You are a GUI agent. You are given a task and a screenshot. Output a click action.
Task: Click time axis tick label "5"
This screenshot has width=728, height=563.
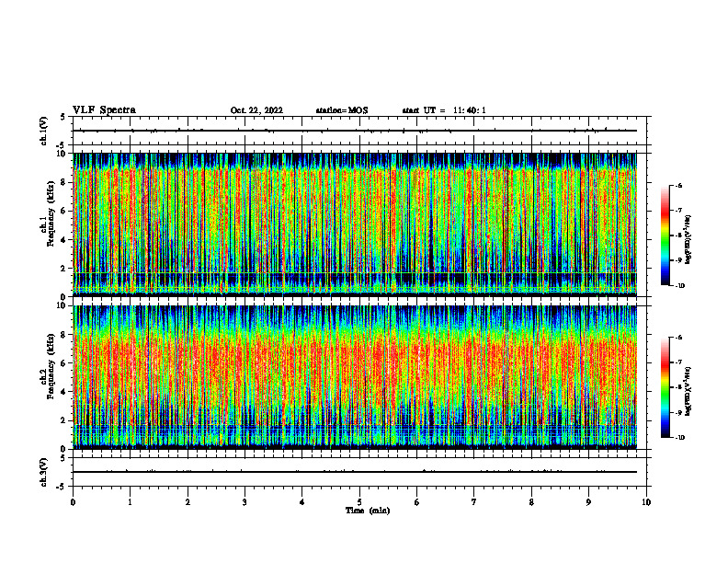pos(359,502)
